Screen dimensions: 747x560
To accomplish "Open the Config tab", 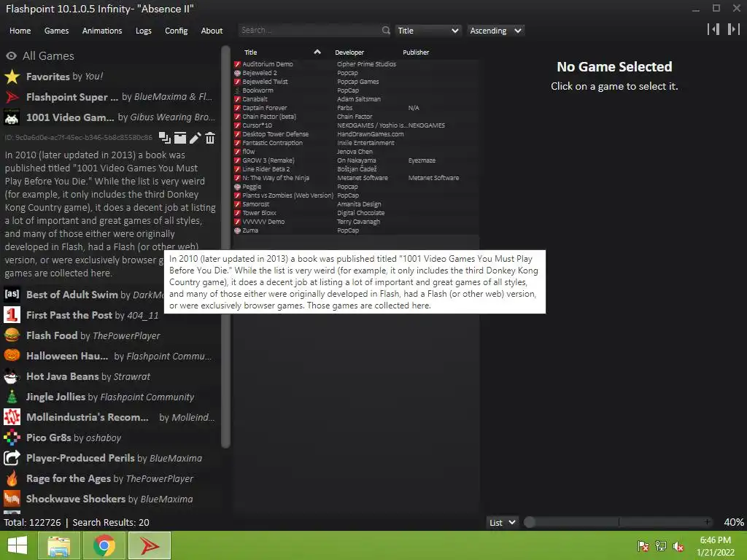I will (177, 31).
